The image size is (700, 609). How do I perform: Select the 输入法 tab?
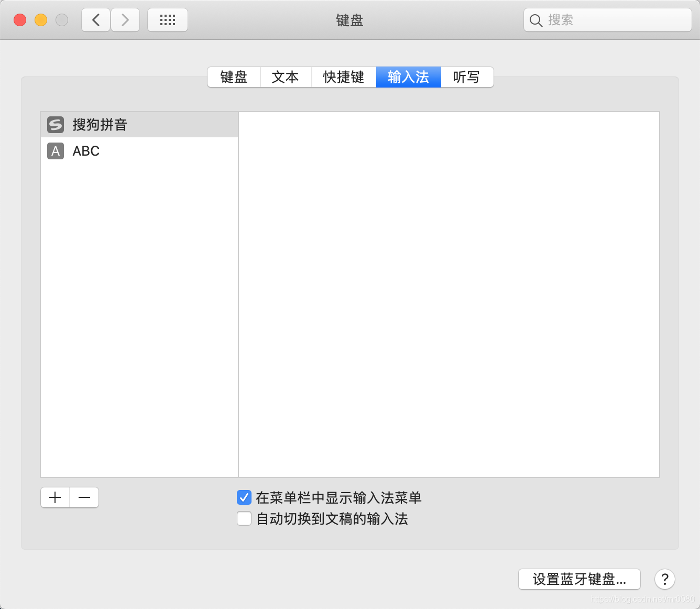[409, 77]
